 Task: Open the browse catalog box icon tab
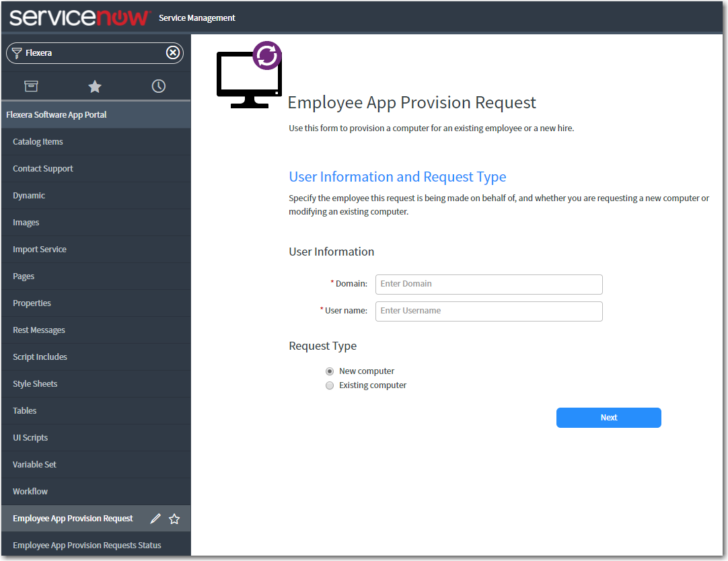31,86
